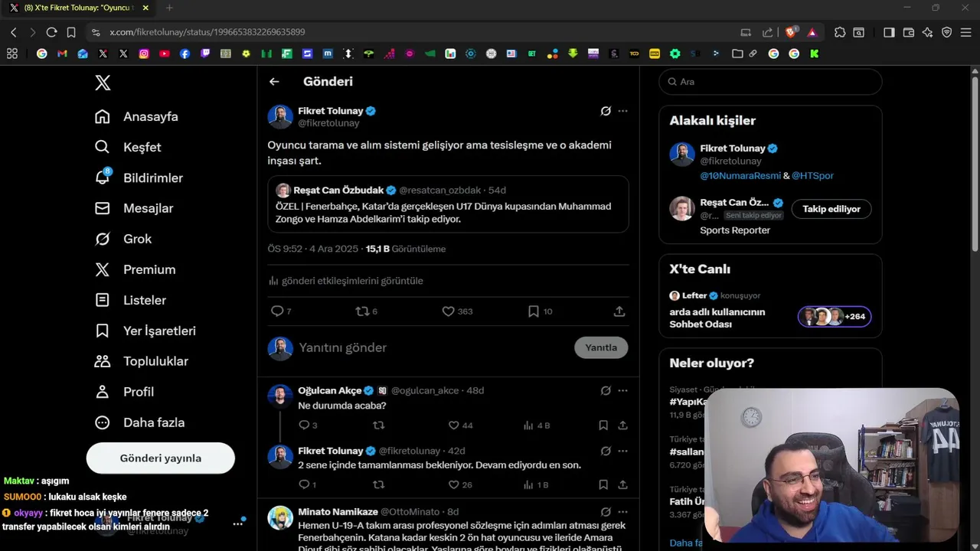Like Oğulcan Akçe's reply
980x551 pixels.
point(453,425)
